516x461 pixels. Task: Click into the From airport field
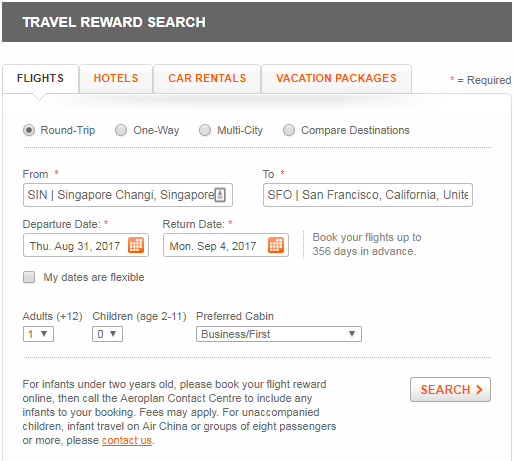pyautogui.click(x=128, y=195)
